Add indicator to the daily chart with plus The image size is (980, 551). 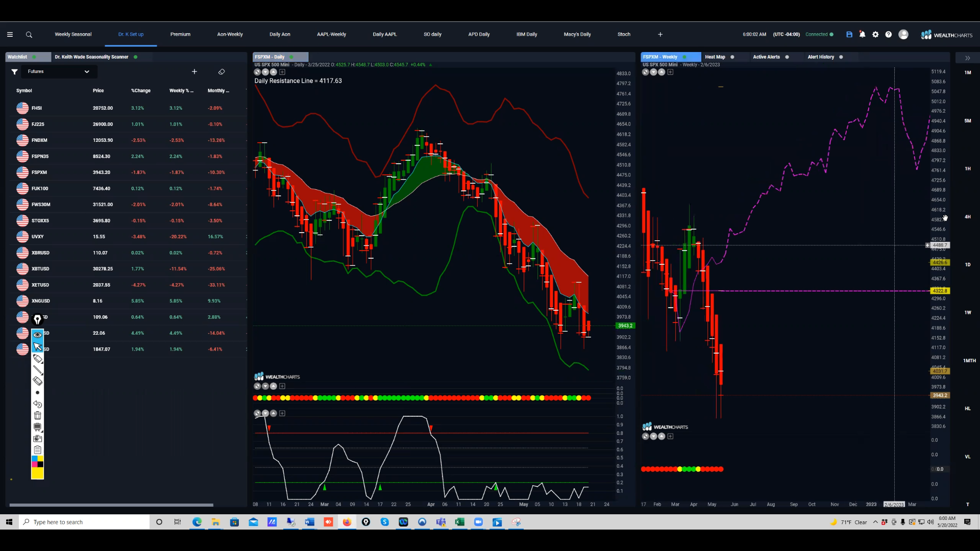pos(282,72)
